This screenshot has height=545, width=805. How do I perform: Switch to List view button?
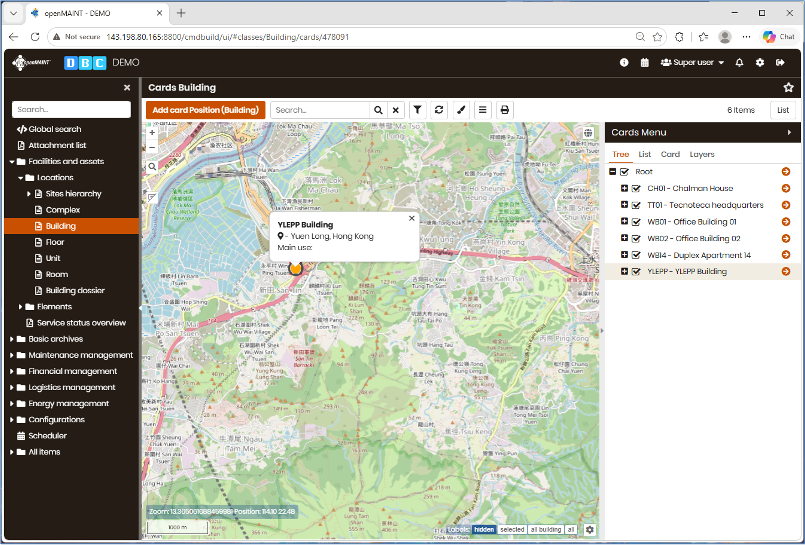click(783, 110)
